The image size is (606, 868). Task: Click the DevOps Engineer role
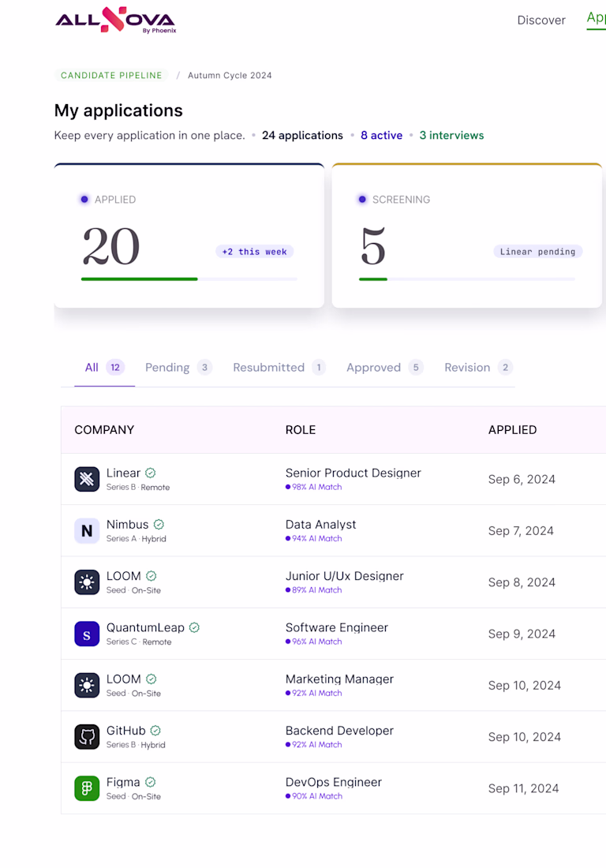coord(333,782)
